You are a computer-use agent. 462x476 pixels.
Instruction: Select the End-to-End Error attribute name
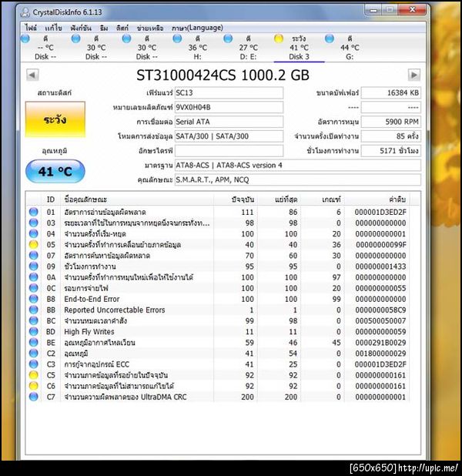92,299
